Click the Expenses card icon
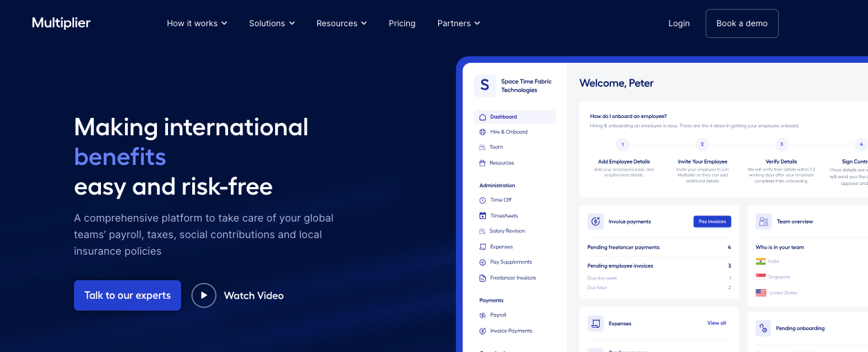Screen dimensions: 868x352 click(x=596, y=323)
